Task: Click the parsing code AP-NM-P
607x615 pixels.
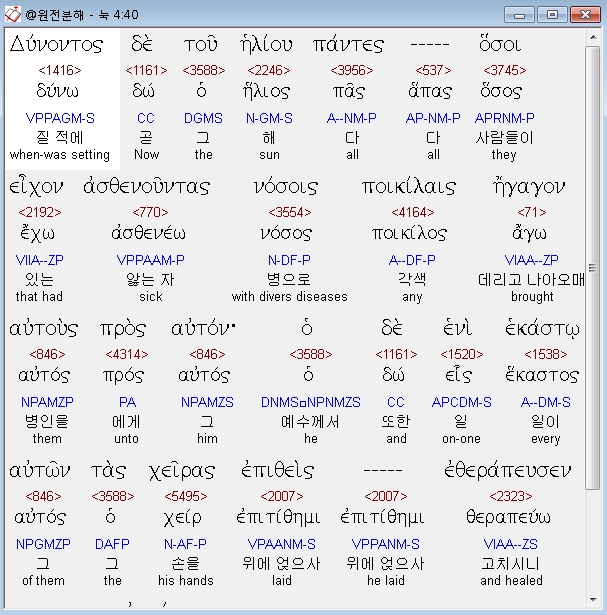Action: pyautogui.click(x=433, y=118)
